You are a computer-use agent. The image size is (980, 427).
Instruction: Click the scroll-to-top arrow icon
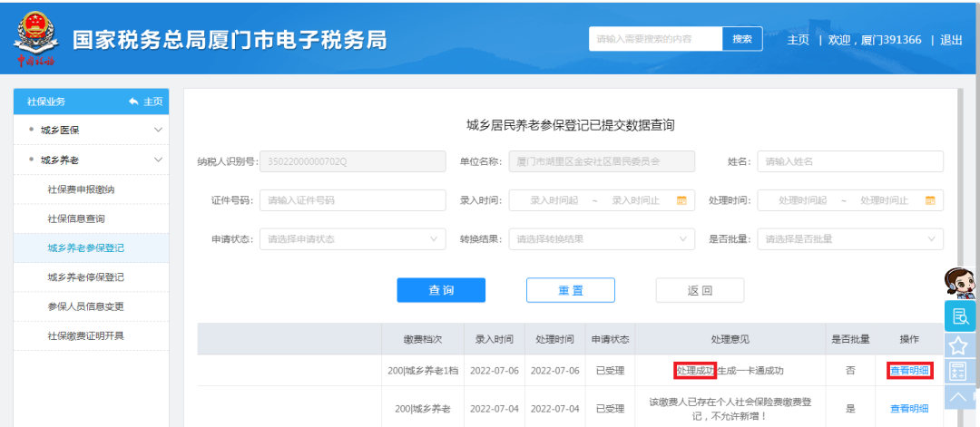pyautogui.click(x=958, y=397)
